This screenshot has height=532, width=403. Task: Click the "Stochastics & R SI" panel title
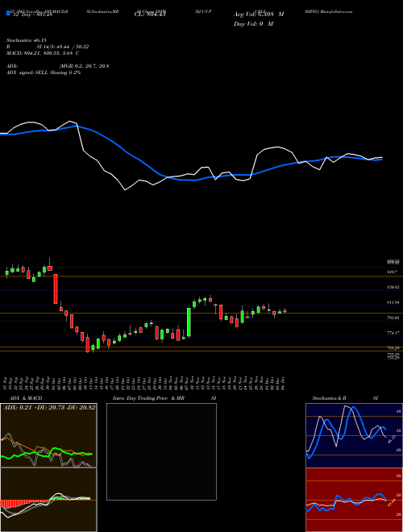pos(345,398)
